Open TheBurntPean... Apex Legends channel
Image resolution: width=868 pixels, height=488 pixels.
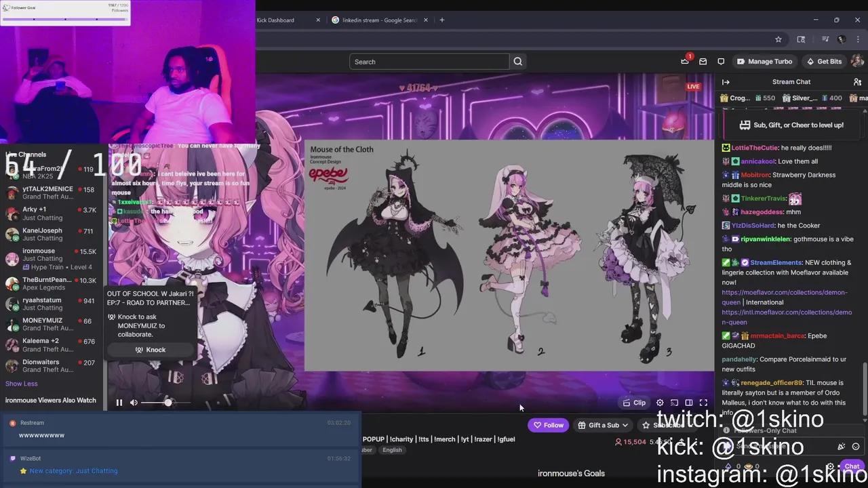51,283
